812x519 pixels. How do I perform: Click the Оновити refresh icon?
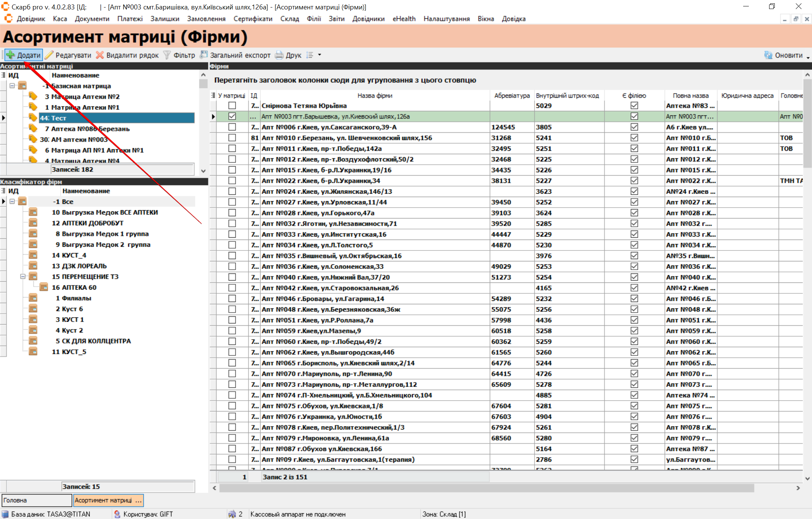pos(768,55)
